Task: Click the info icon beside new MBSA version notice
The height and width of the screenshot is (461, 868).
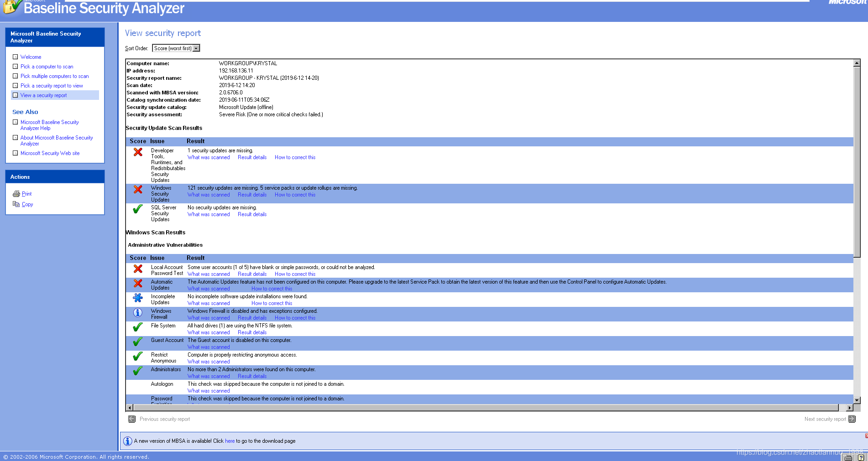Action: 128,441
